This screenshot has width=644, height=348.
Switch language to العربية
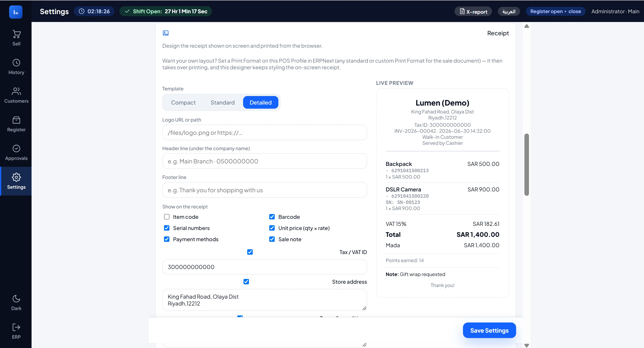[x=509, y=11]
